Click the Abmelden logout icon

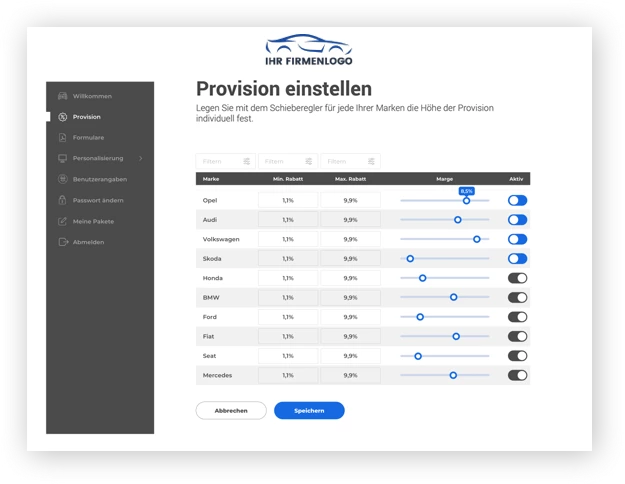pos(63,242)
